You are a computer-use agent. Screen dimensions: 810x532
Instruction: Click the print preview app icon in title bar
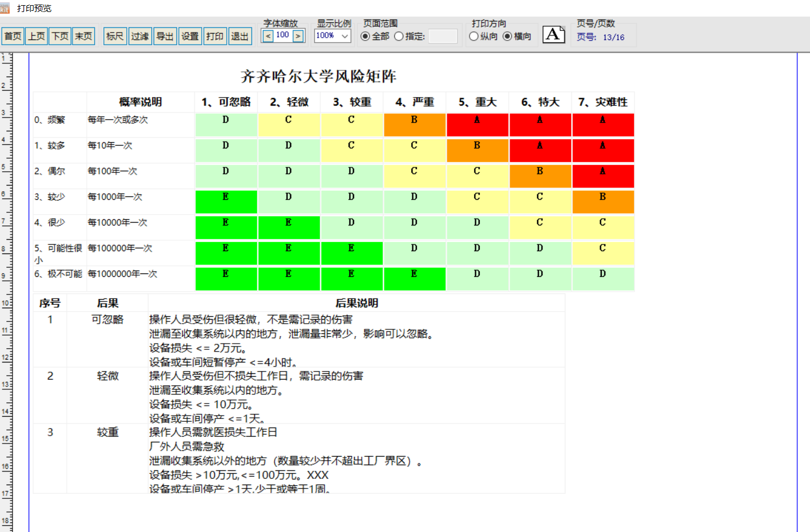click(x=5, y=8)
